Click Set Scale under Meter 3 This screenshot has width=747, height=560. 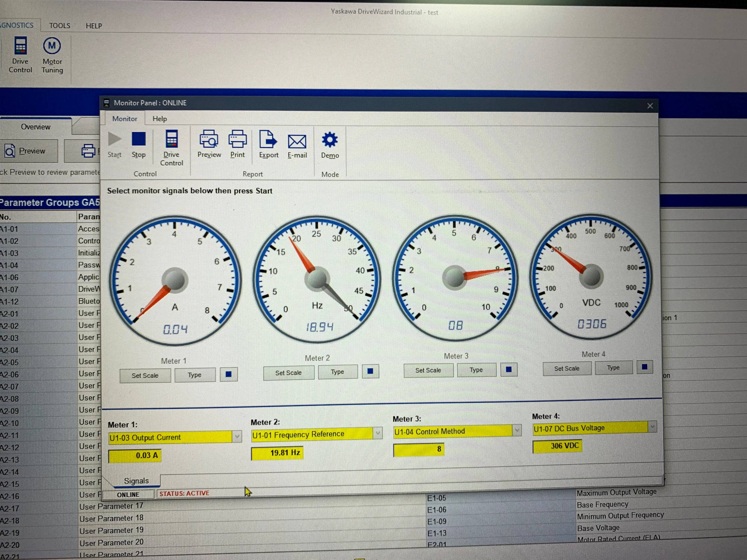(x=428, y=370)
